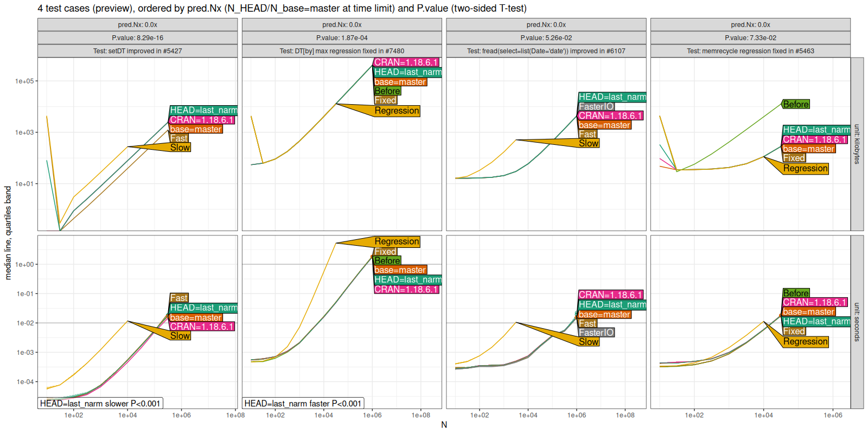Image resolution: width=868 pixels, height=434 pixels.
Task: Click "Slow" label in setDT kilobytes panel
Action: [180, 148]
